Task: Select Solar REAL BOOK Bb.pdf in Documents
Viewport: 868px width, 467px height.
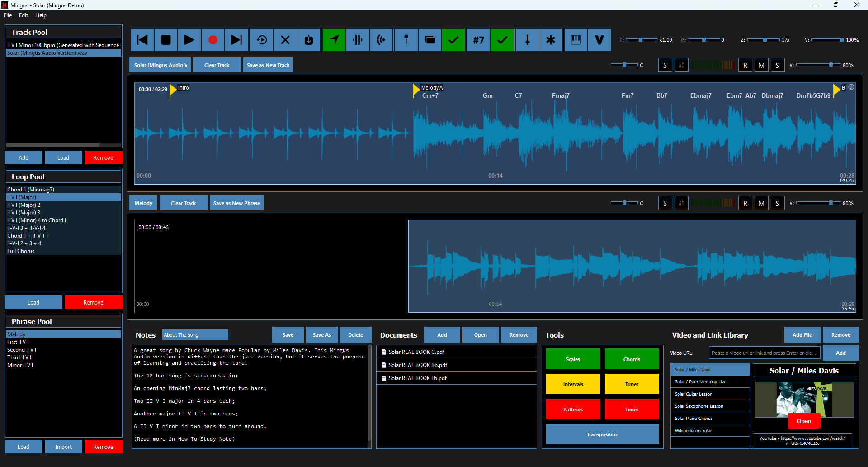Action: (x=418, y=365)
